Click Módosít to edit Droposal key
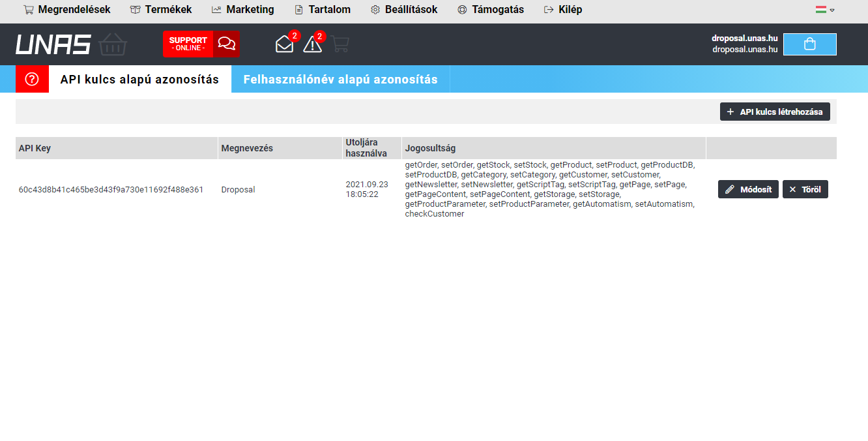Image resolution: width=868 pixels, height=441 pixels. click(748, 190)
